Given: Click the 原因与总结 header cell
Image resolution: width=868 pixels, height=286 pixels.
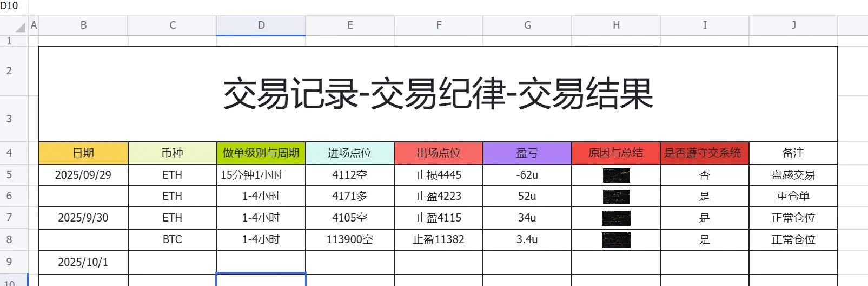Looking at the screenshot, I should pyautogui.click(x=616, y=153).
